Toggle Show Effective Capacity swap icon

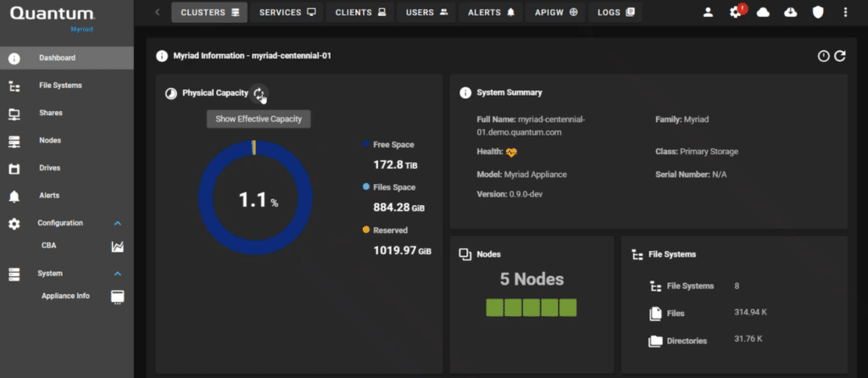[x=259, y=93]
